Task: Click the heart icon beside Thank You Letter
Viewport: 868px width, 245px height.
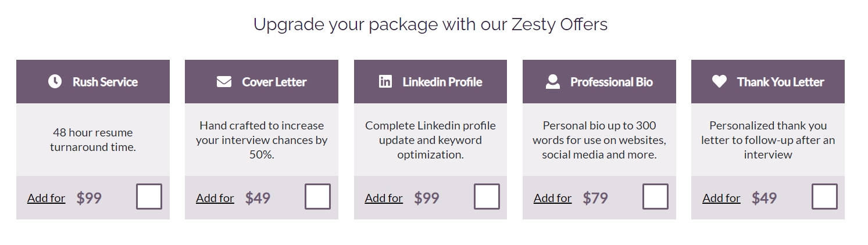Action: click(x=719, y=82)
